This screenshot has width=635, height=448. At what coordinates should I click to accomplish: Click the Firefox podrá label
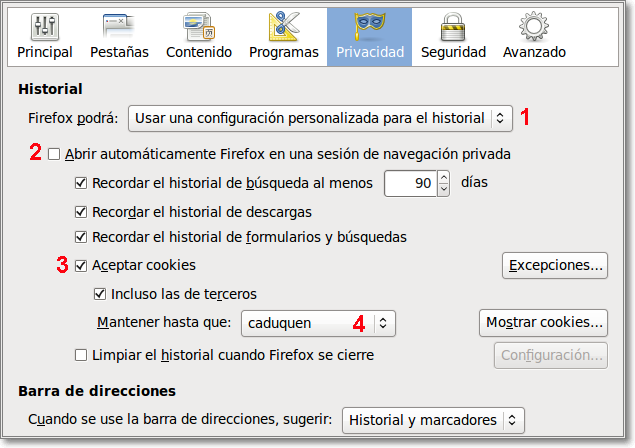73,118
